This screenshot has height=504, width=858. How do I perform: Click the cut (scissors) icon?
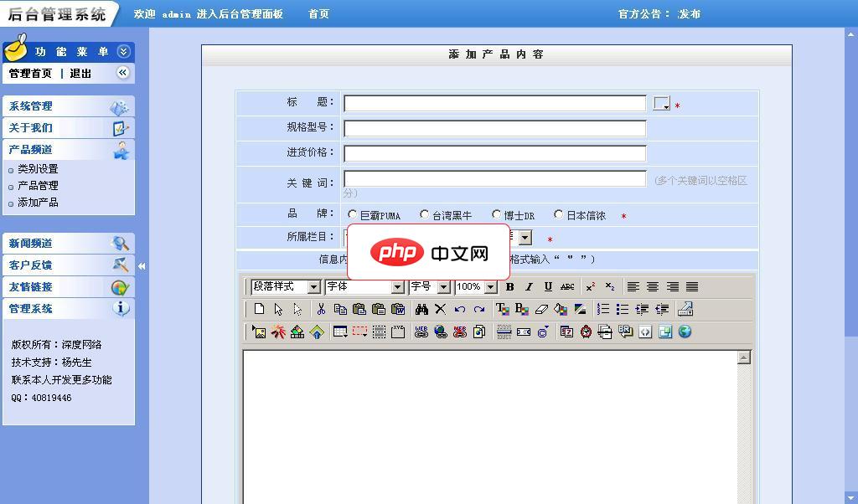(x=321, y=309)
